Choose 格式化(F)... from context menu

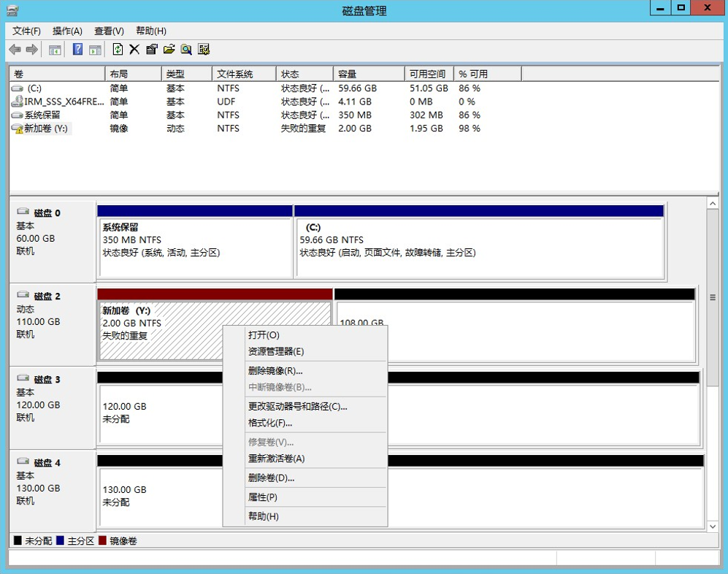305,423
